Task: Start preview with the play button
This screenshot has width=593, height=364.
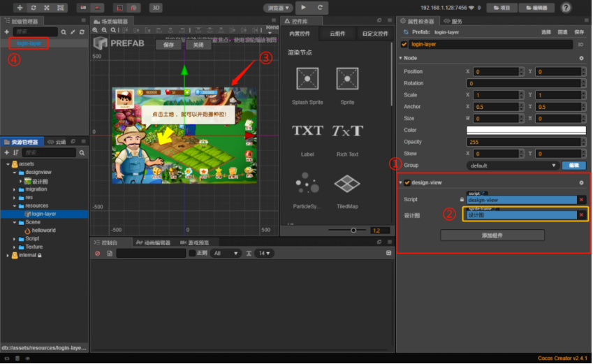Action: click(303, 8)
